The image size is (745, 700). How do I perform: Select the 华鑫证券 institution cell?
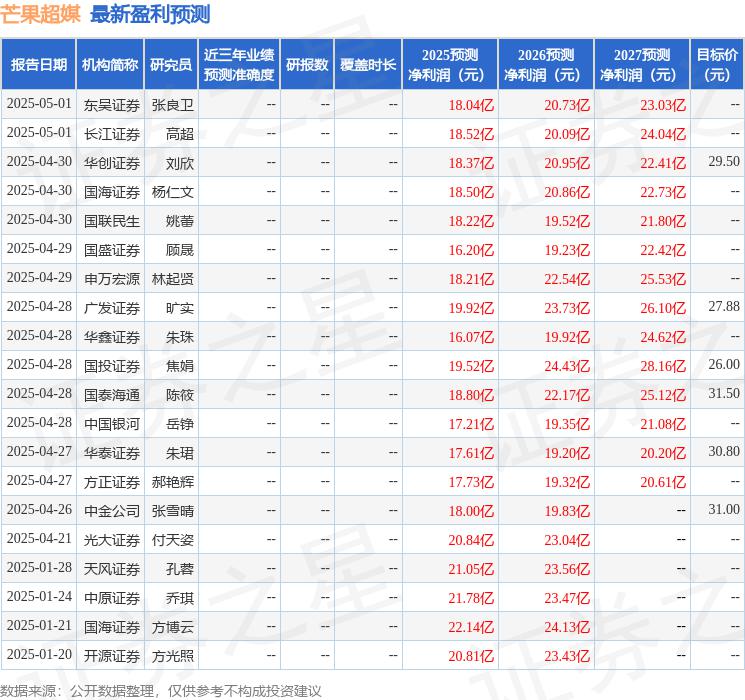(112, 337)
